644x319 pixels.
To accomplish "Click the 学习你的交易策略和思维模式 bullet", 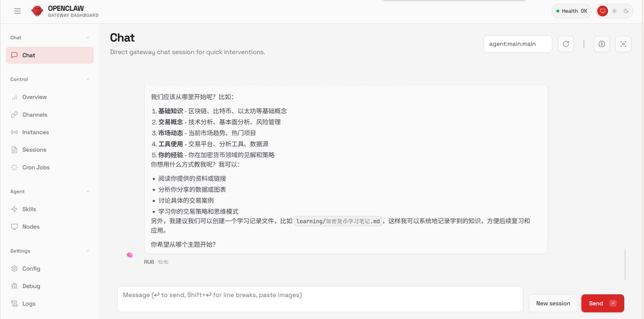I will (199, 212).
